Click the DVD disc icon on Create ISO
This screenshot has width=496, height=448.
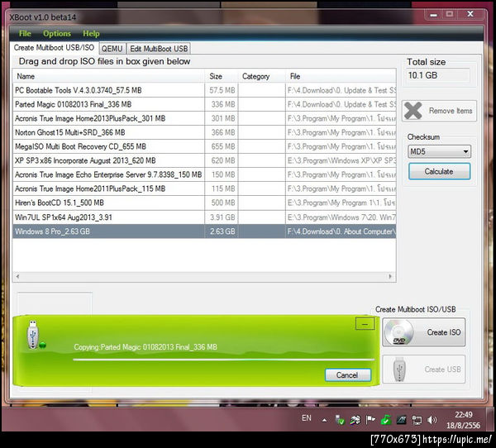[x=399, y=332]
